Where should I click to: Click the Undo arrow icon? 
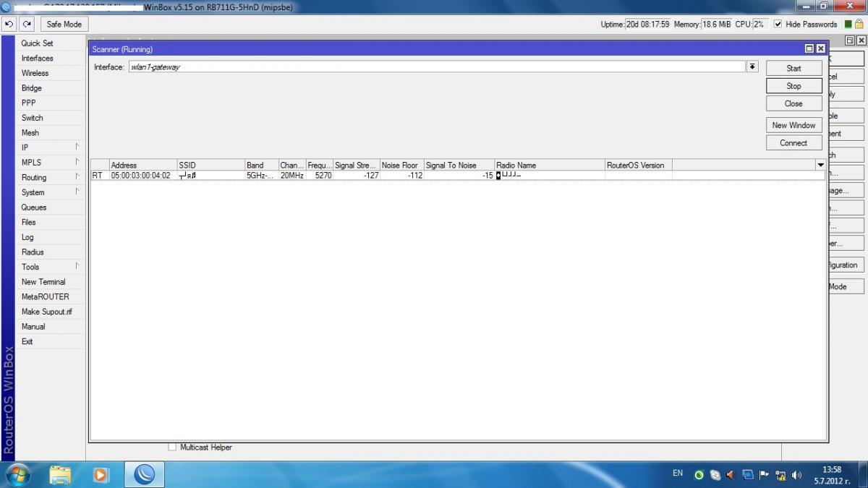click(9, 24)
